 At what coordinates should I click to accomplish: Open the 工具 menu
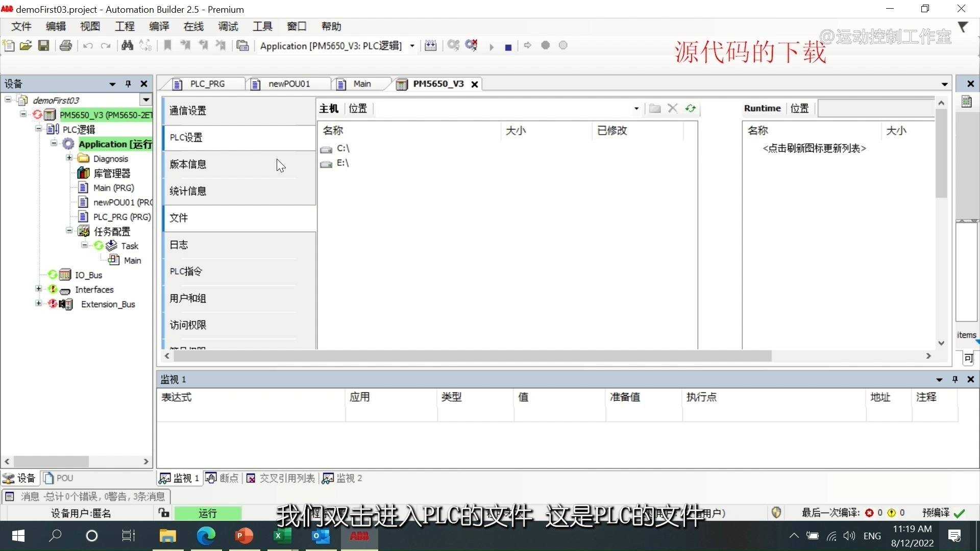tap(262, 26)
